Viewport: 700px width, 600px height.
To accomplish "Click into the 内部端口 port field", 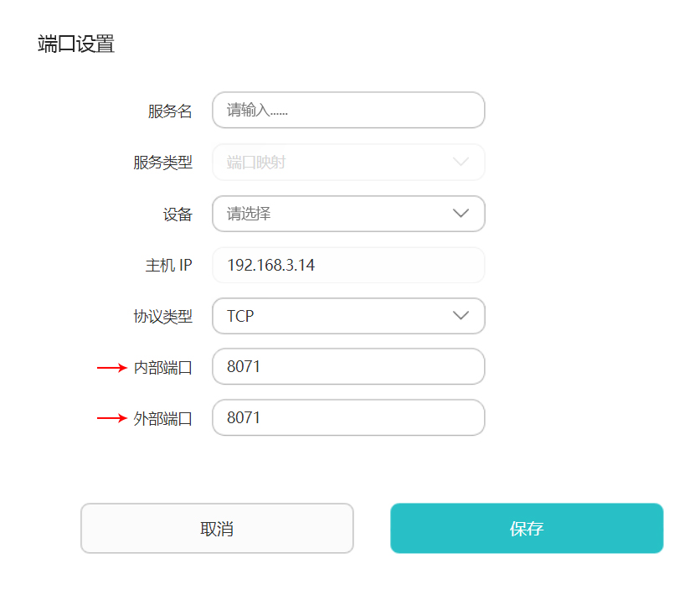I will click(348, 367).
